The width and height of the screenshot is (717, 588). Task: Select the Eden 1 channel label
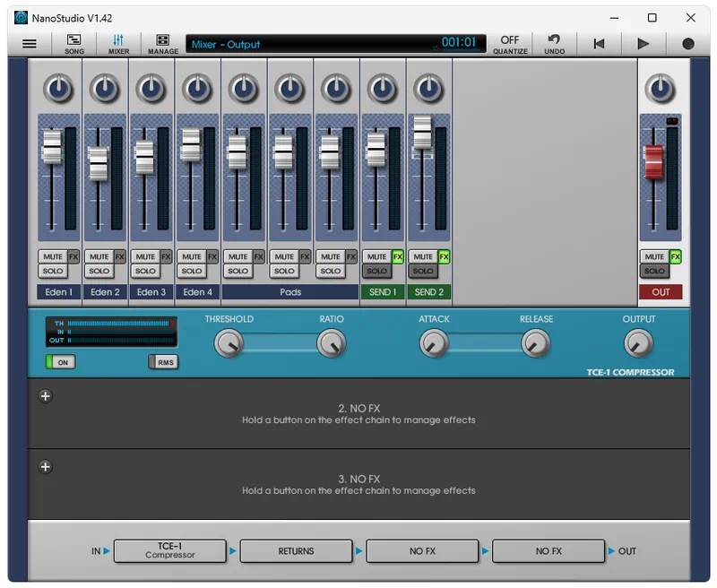click(x=58, y=291)
